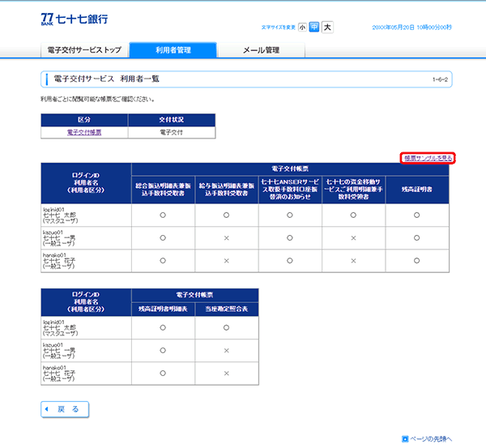The width and height of the screenshot is (486, 448).
Task: Open the メール管理 tab
Action: [x=262, y=50]
